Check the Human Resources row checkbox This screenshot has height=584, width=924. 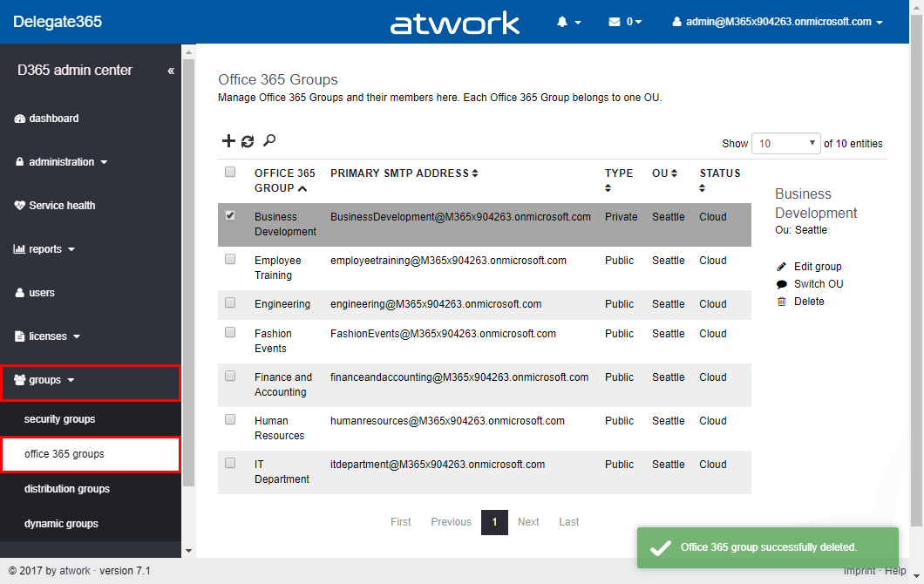click(x=230, y=419)
